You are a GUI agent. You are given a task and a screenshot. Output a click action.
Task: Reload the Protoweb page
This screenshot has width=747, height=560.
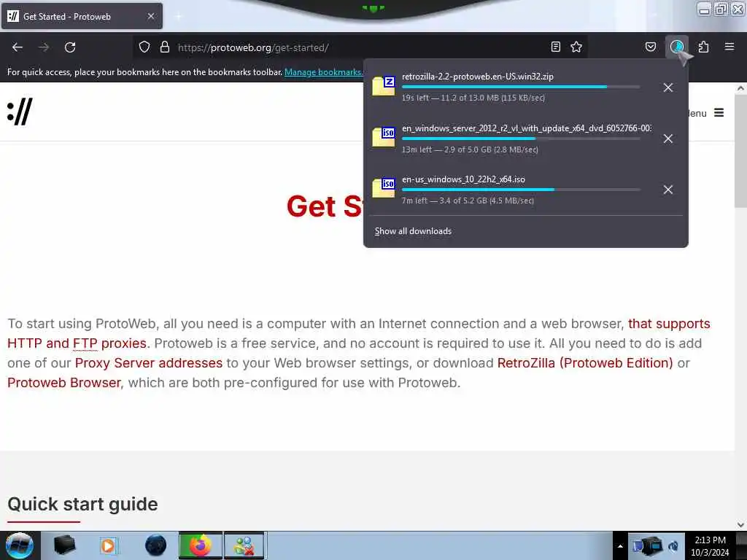[x=70, y=47]
